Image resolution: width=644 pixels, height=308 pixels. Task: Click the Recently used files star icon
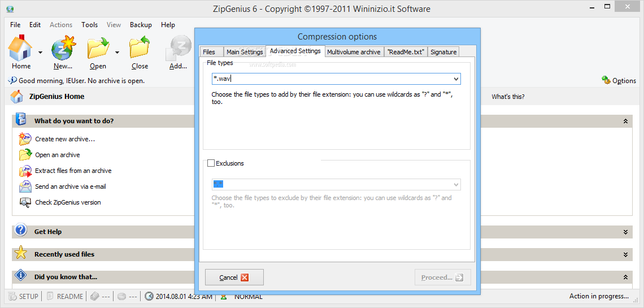(x=20, y=253)
